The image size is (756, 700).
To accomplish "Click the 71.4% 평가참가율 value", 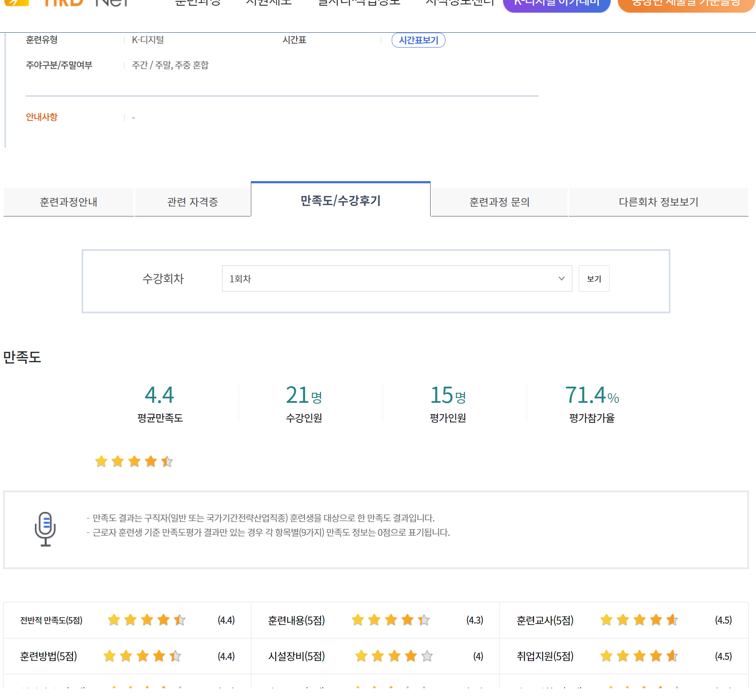I will pyautogui.click(x=592, y=395).
